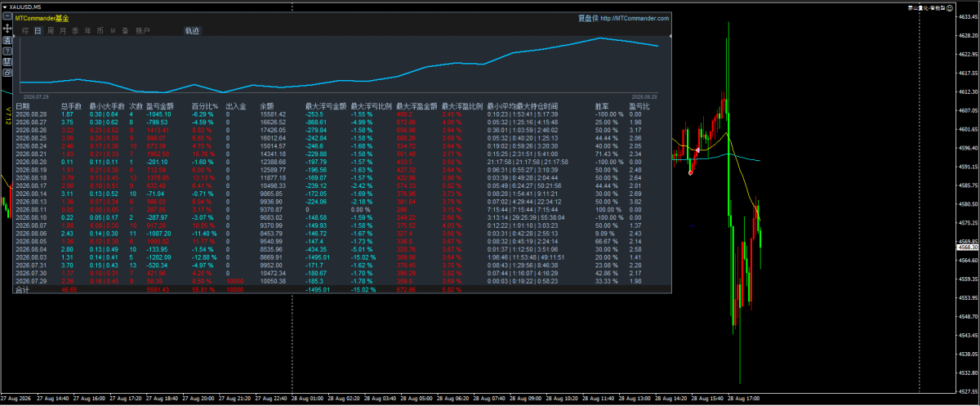Click the 出入金 column header

click(x=235, y=106)
